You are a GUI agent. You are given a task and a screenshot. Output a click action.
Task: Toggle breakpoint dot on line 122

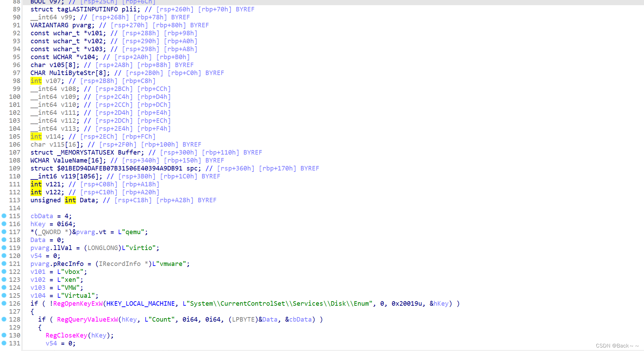tap(4, 271)
